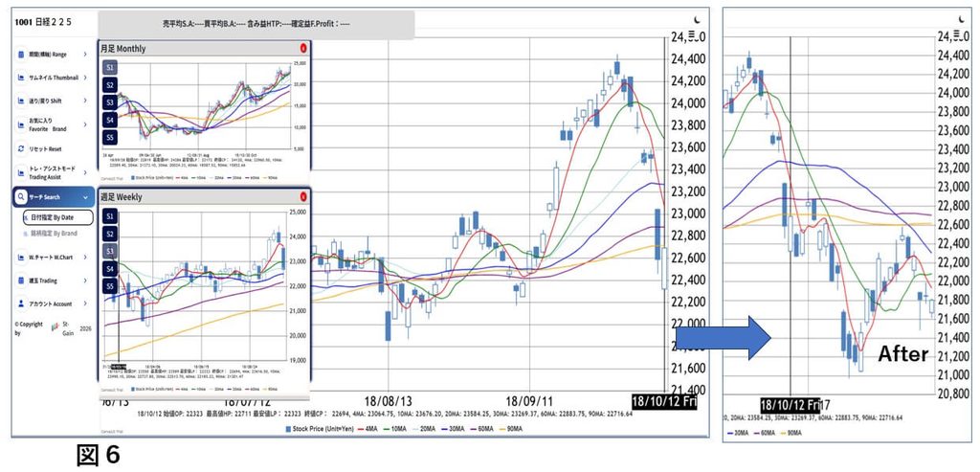Select By Date search option
Image resolution: width=980 pixels, height=472 pixels.
56,217
